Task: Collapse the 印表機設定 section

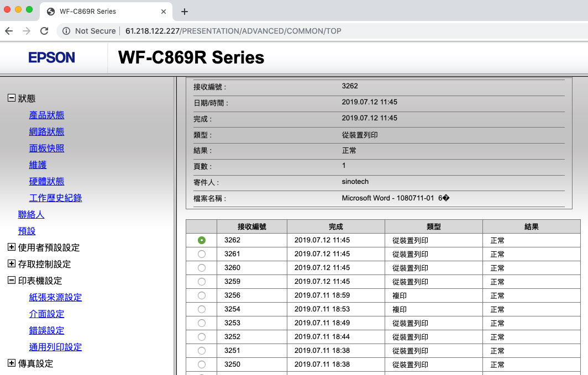Action: click(x=12, y=280)
